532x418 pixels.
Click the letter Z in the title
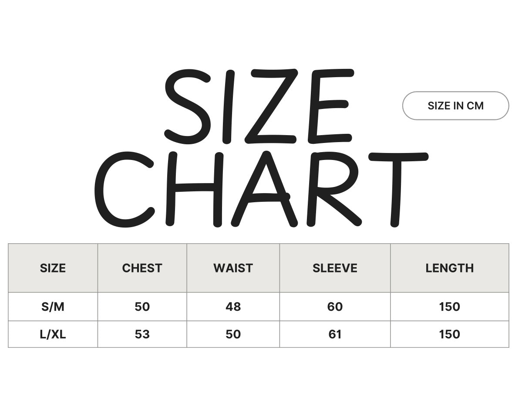coord(271,107)
